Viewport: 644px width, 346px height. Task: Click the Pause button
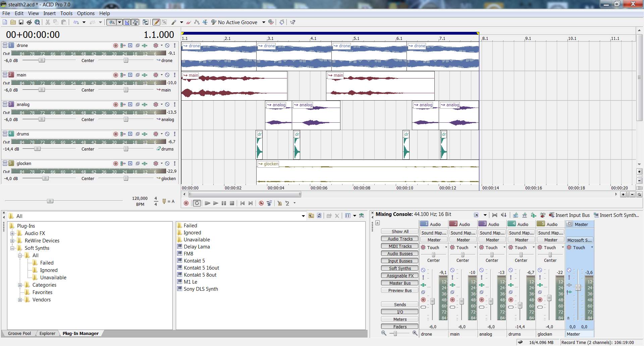point(224,203)
